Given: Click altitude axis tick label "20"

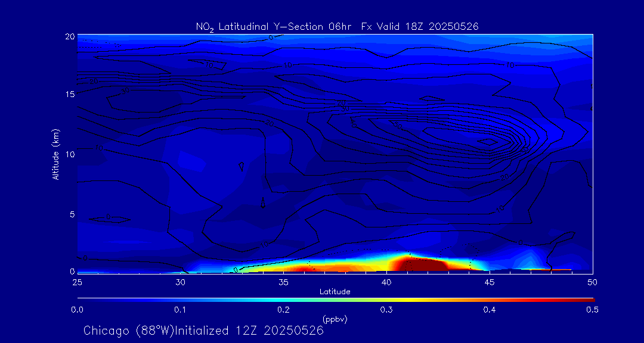Looking at the screenshot, I should pyautogui.click(x=70, y=36).
